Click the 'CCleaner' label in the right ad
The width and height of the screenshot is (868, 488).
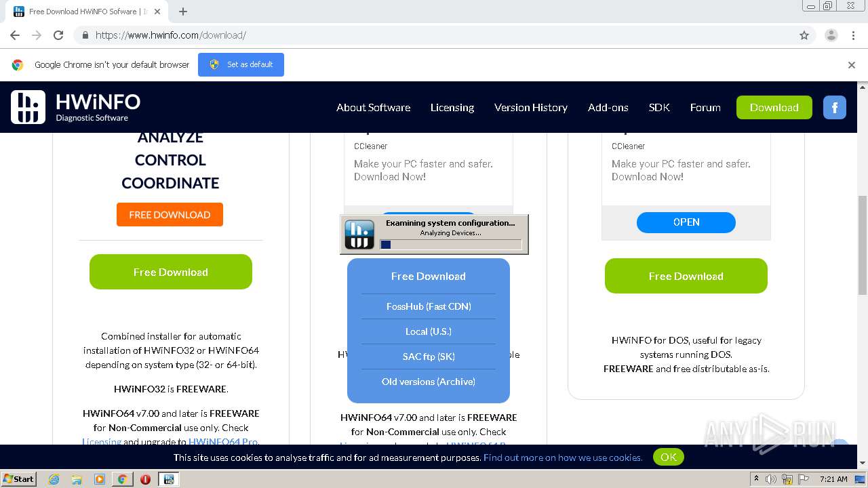[x=629, y=146]
